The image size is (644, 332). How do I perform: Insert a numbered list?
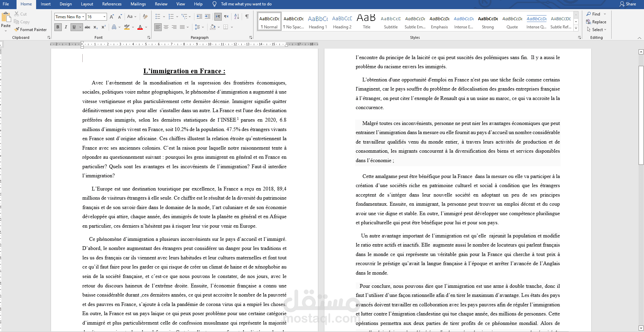[x=171, y=17]
